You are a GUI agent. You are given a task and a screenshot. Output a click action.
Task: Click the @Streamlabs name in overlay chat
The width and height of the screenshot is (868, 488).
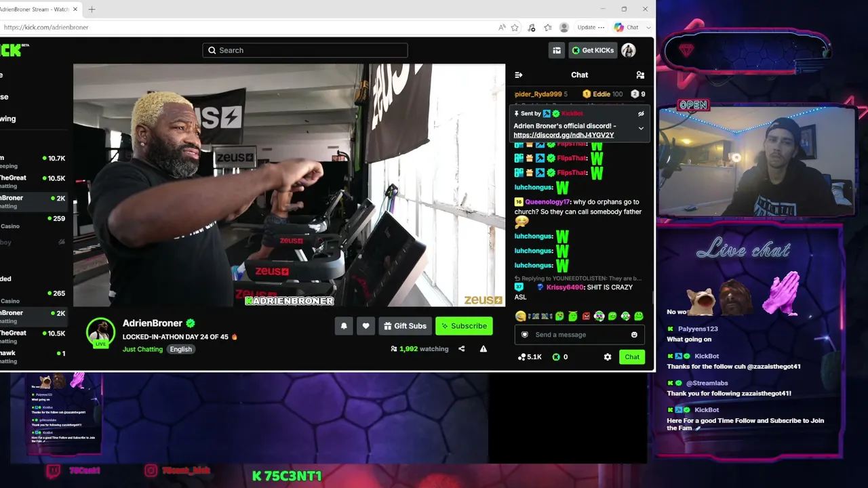click(x=707, y=383)
